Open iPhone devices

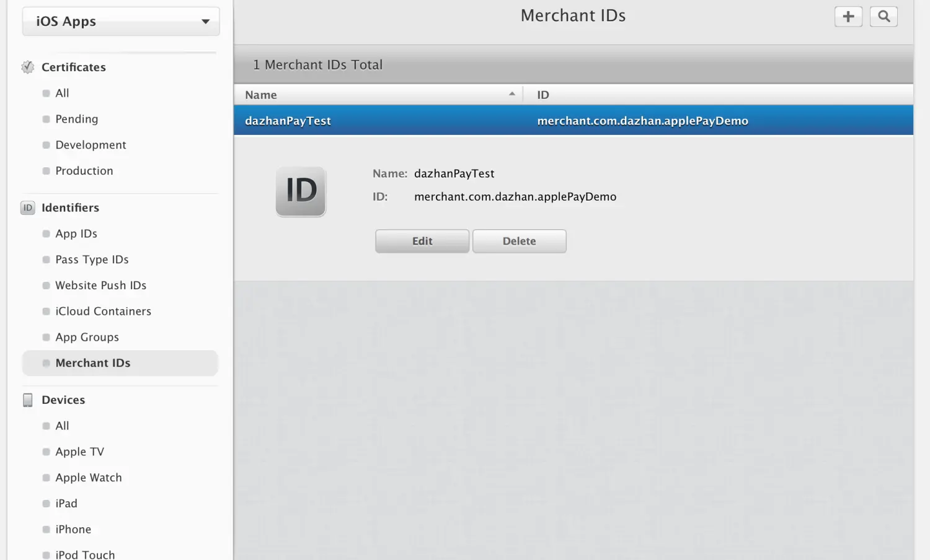73,530
